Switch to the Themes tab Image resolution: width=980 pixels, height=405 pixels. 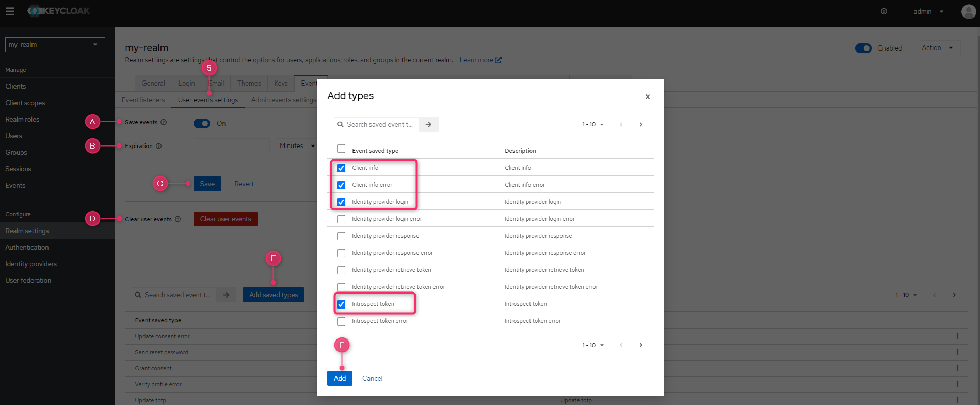[249, 83]
